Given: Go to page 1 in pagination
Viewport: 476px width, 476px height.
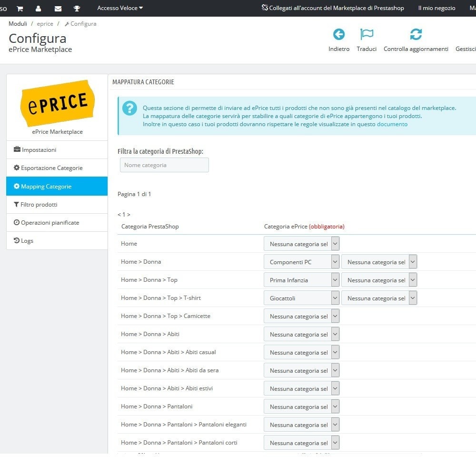Looking at the screenshot, I should click(124, 214).
